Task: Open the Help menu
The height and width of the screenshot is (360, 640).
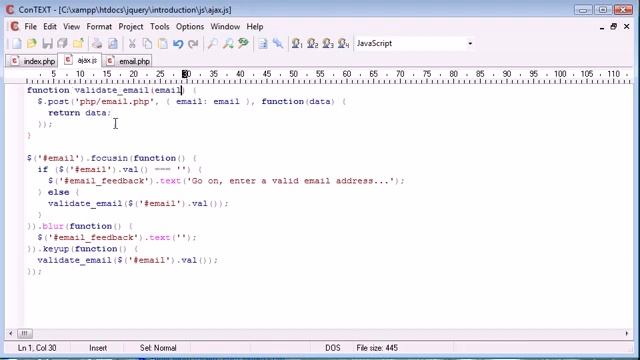Action: click(255, 27)
